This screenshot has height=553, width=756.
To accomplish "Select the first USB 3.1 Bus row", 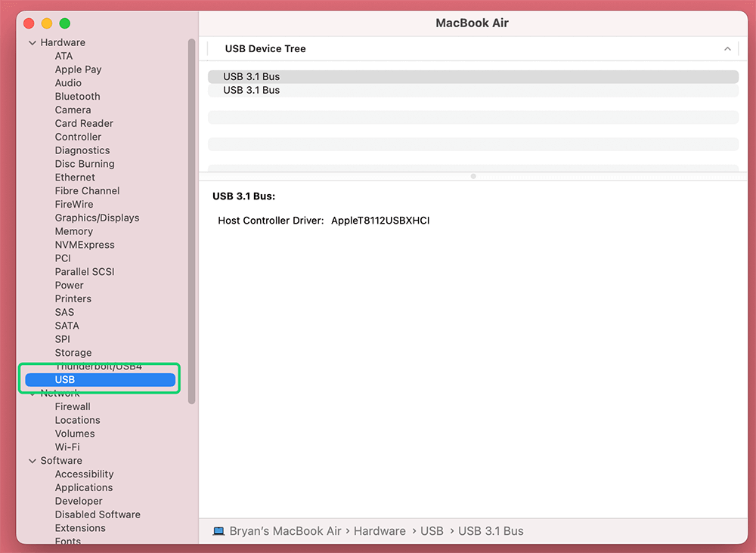I will (x=251, y=76).
